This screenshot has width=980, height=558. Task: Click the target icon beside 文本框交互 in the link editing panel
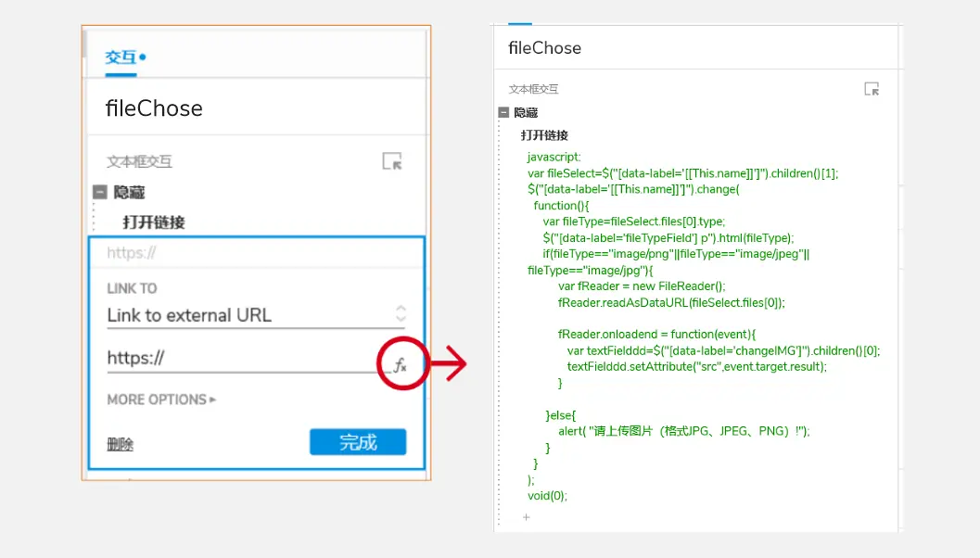pyautogui.click(x=392, y=161)
